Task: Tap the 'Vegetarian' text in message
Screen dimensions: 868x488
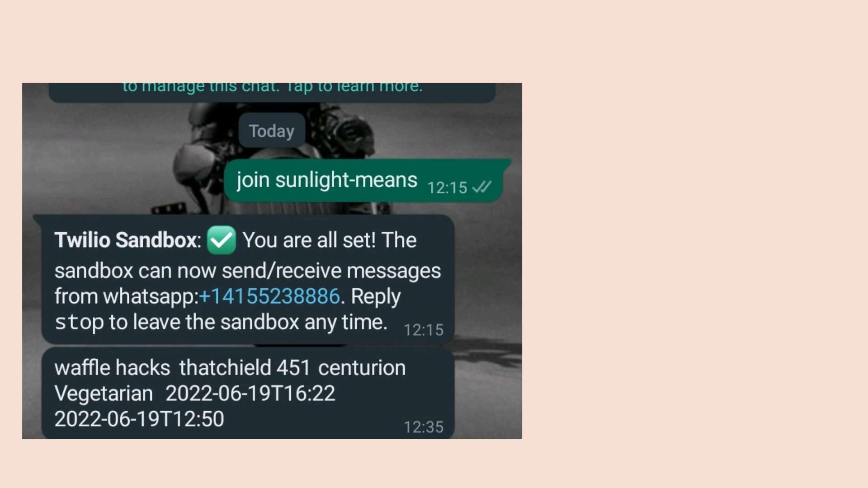Action: (x=104, y=394)
